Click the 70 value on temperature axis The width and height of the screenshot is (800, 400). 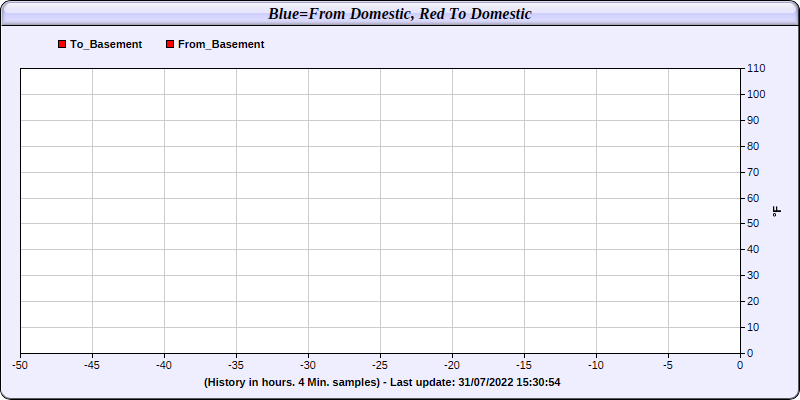tap(753, 172)
